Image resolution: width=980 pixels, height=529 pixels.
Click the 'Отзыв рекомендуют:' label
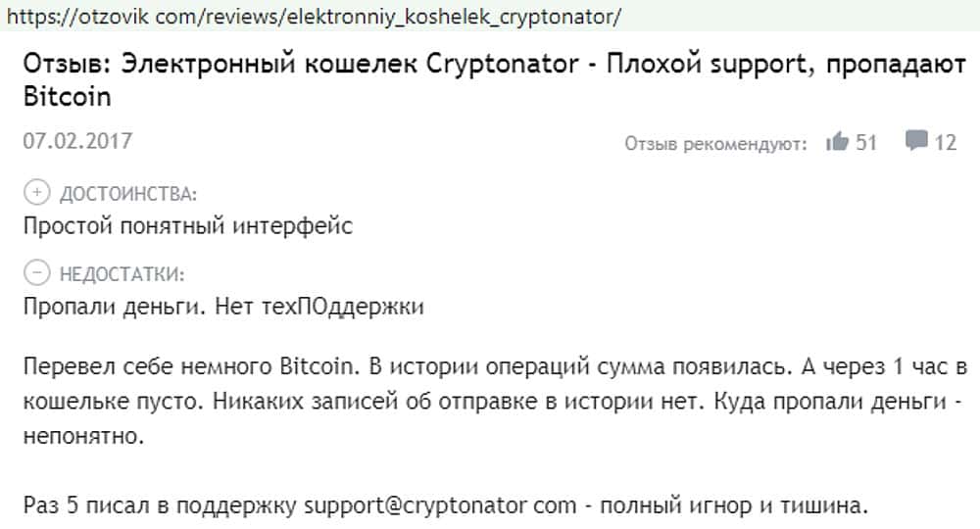[x=715, y=144]
